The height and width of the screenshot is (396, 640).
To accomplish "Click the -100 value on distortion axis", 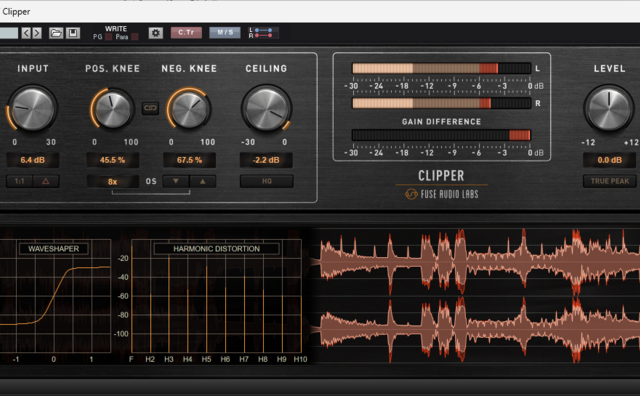I will coord(121,334).
